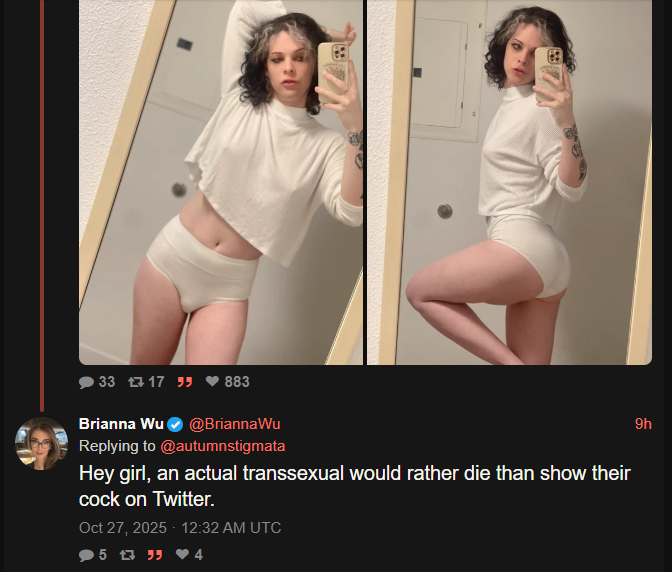672x572 pixels.
Task: Click the retweet icon showing 17
Action: click(136, 382)
